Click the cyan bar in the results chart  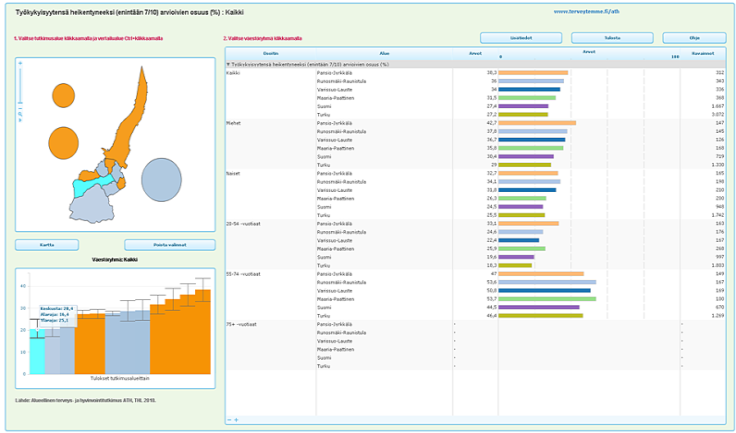(37, 351)
